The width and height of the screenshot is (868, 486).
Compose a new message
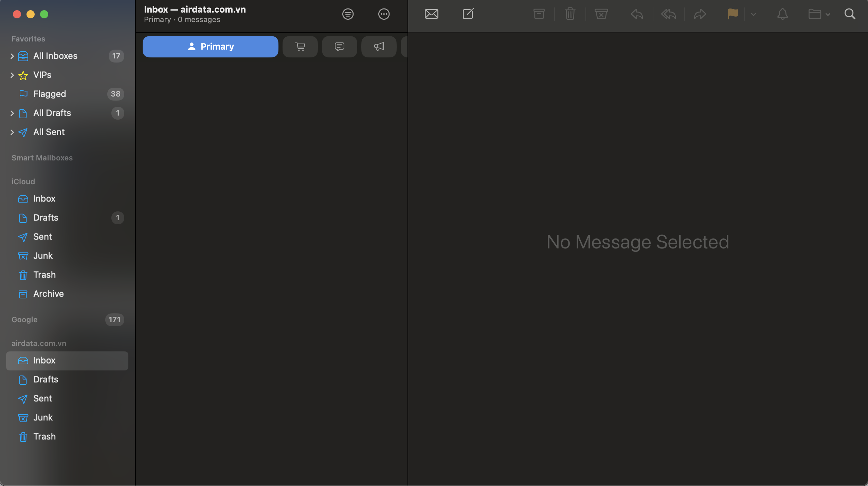click(x=468, y=14)
